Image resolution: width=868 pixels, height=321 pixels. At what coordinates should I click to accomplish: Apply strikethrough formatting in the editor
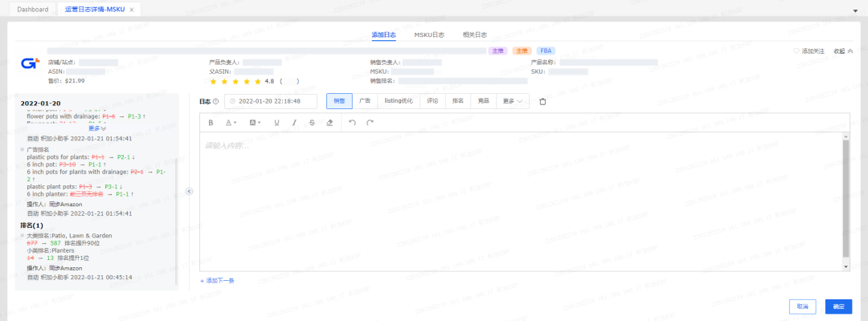click(x=312, y=123)
